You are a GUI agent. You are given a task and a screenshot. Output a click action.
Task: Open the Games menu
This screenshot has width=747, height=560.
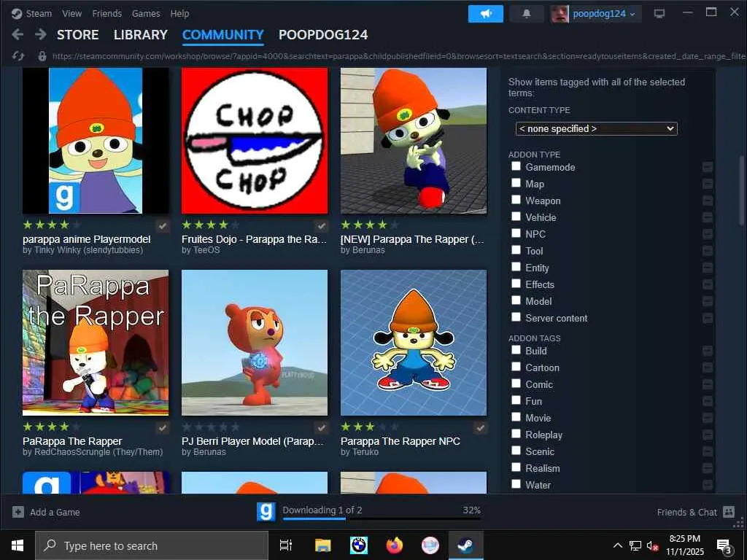point(146,13)
